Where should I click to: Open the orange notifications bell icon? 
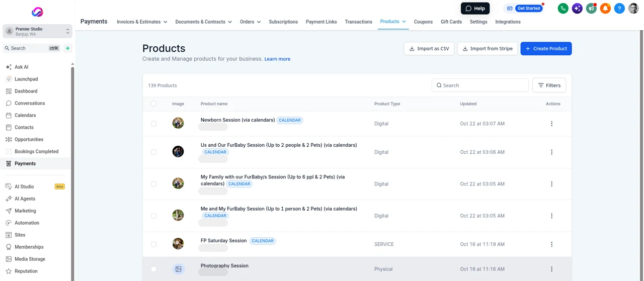605,9
